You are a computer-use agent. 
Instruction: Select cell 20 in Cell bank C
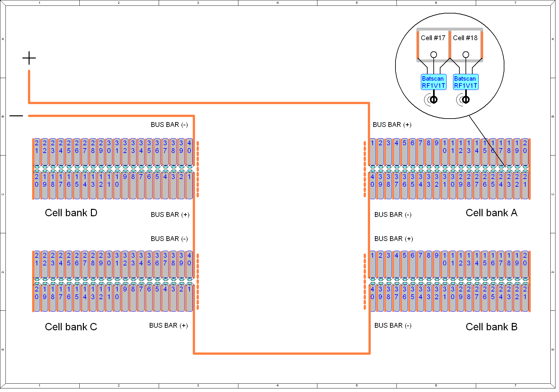(37, 298)
